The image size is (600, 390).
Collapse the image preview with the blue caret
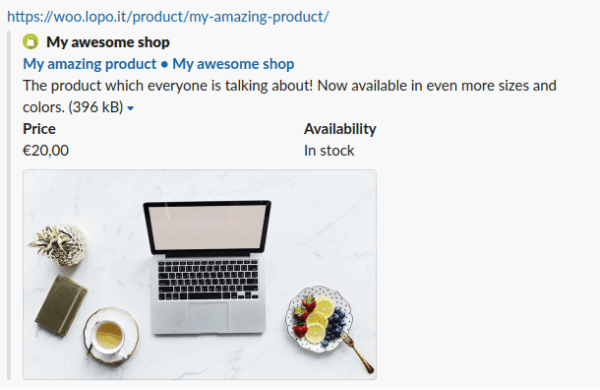click(x=130, y=108)
